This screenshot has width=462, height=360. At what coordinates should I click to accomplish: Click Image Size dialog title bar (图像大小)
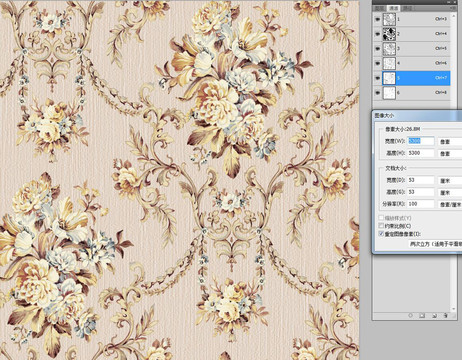click(417, 116)
